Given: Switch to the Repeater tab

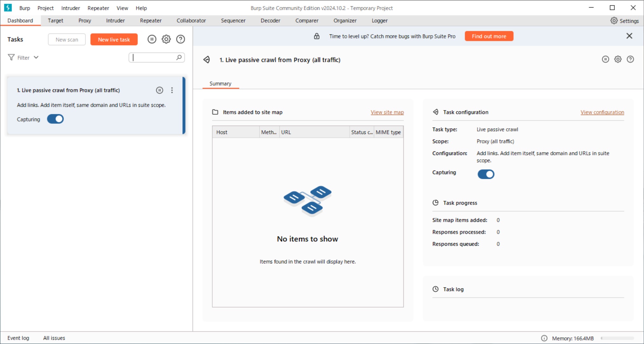Looking at the screenshot, I should (x=151, y=20).
